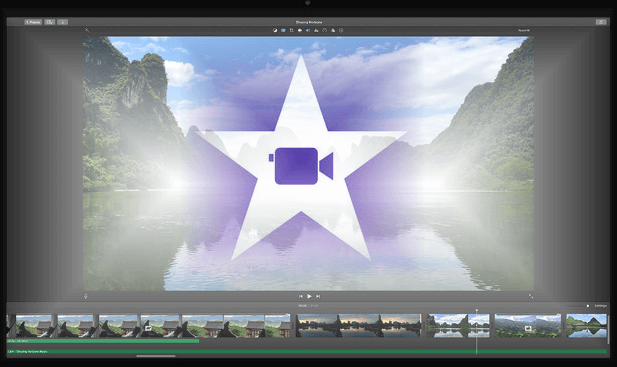
Task: Toggle the media library browser button
Action: (x=50, y=22)
